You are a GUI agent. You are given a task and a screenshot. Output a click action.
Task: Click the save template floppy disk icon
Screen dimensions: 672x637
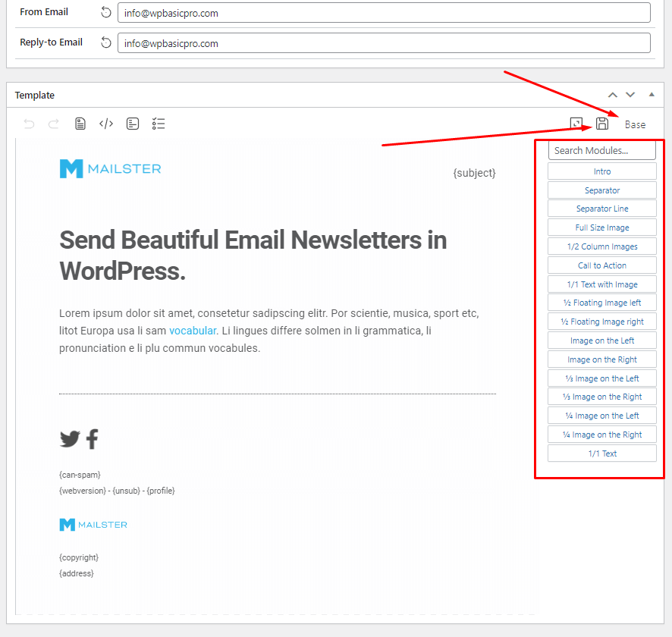coord(602,124)
